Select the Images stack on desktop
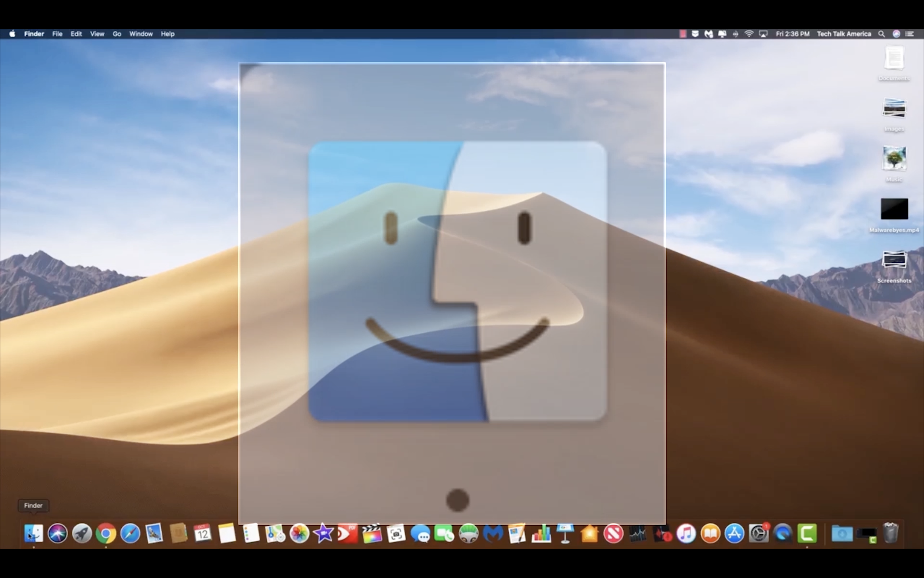The image size is (924, 578). pos(894,114)
